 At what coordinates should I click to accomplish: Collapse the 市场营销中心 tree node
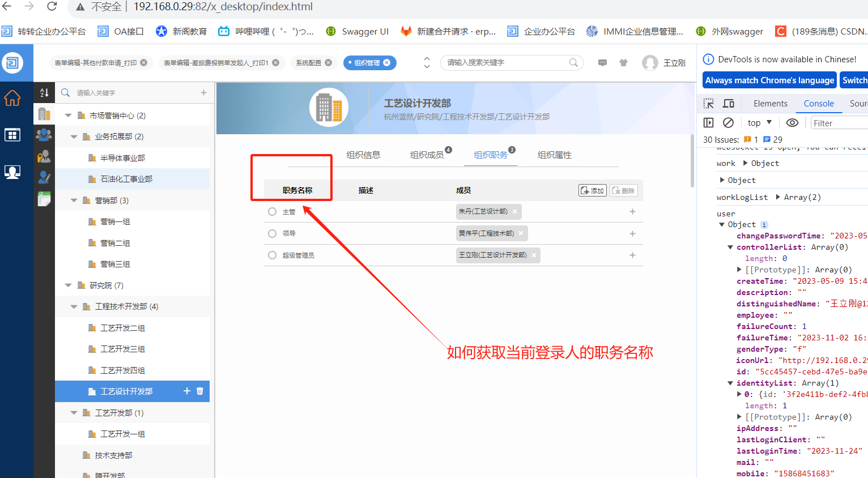tap(68, 116)
